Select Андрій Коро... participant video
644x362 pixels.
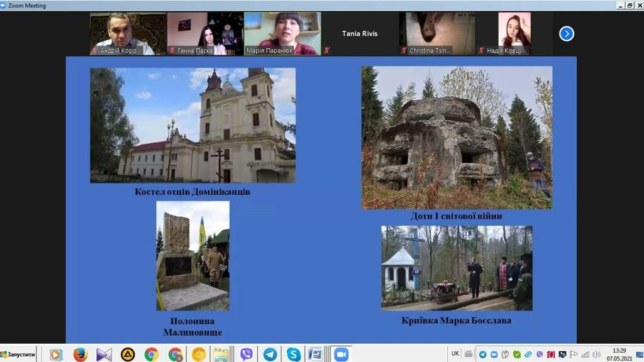click(x=128, y=33)
